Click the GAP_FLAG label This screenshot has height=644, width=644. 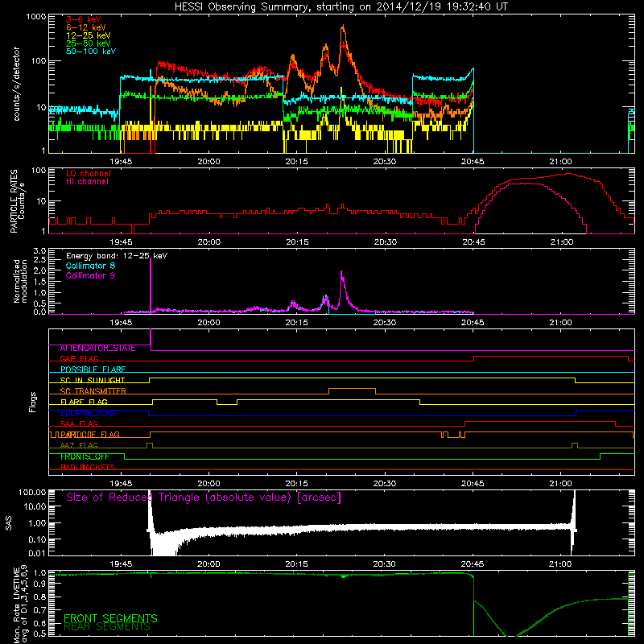click(79, 358)
